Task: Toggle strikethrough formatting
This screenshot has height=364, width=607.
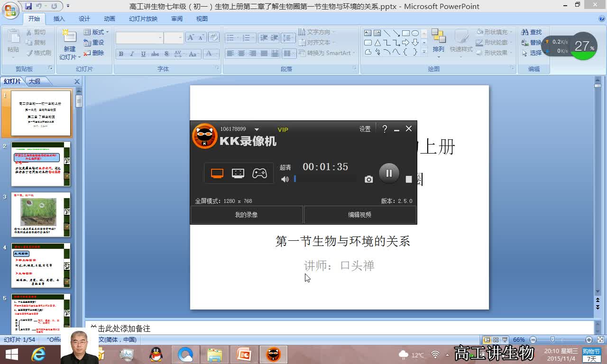Action: (155, 54)
